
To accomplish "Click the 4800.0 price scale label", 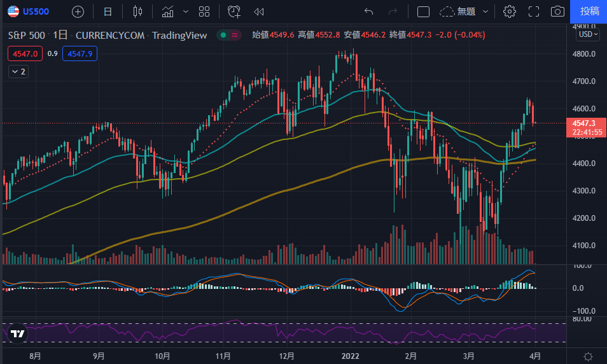I will (583, 54).
